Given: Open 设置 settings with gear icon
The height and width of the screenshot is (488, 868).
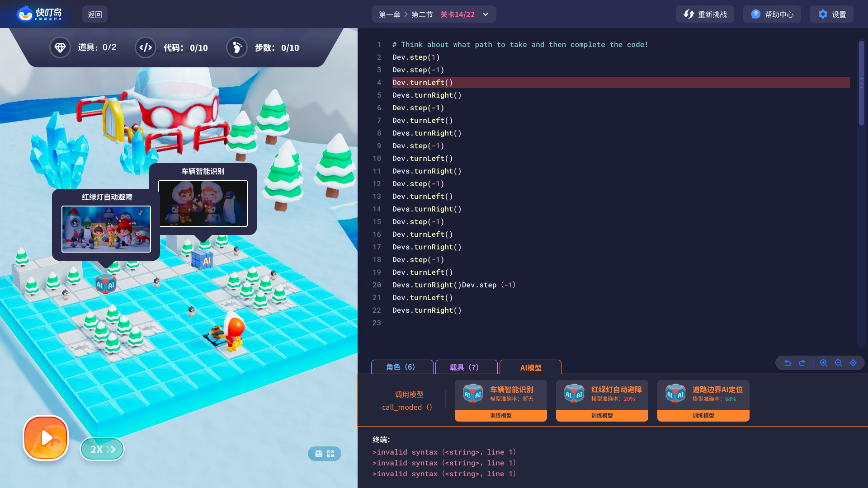Looking at the screenshot, I should [832, 14].
